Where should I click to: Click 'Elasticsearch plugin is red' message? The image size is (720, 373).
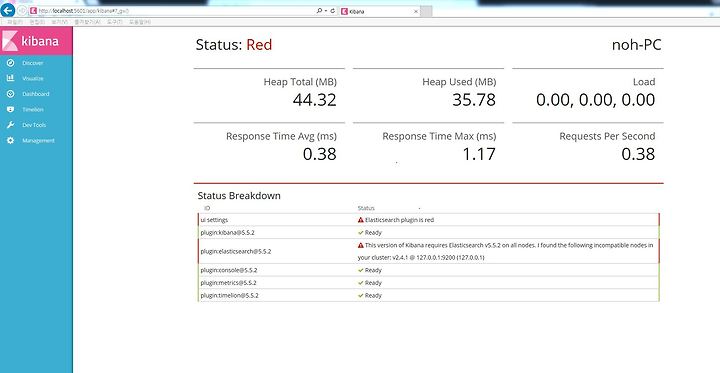tap(399, 220)
